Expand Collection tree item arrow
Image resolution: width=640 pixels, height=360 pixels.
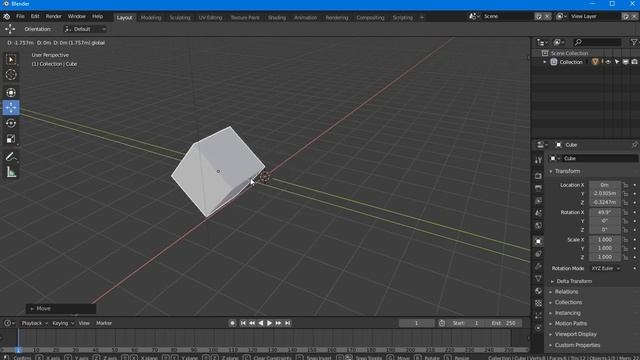[x=545, y=62]
